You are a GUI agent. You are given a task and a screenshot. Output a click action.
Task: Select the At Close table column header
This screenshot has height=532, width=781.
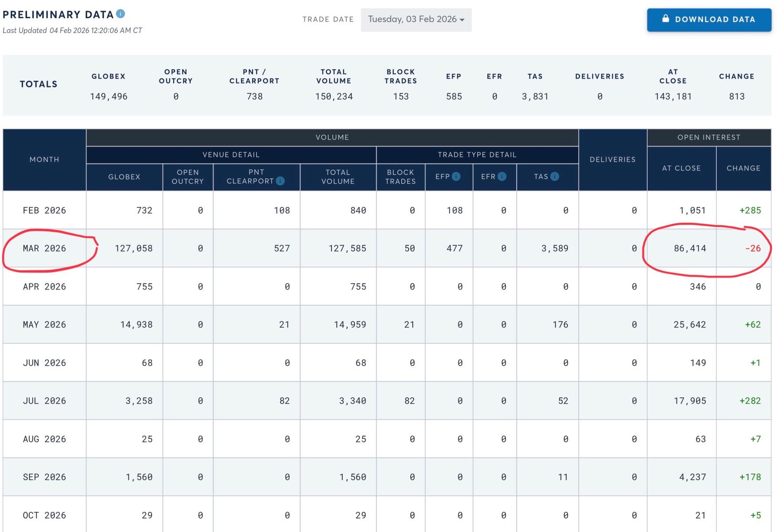pyautogui.click(x=681, y=168)
